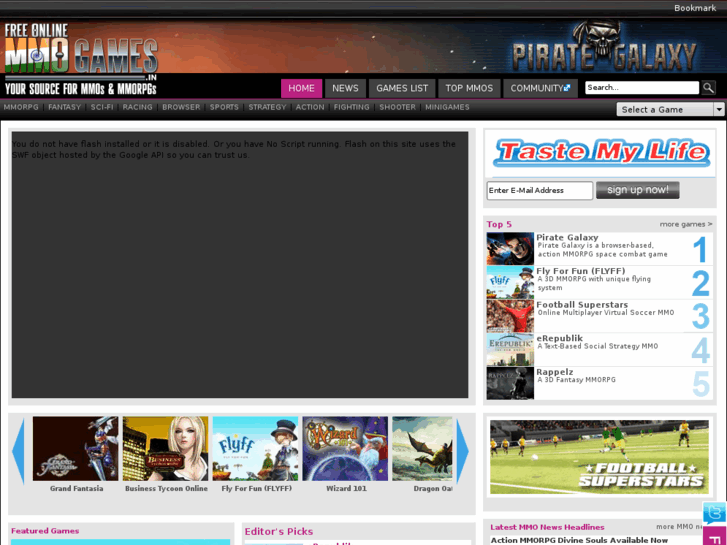727x545 pixels.
Task: Open Dragon Oath carousel image
Action: [x=422, y=449]
